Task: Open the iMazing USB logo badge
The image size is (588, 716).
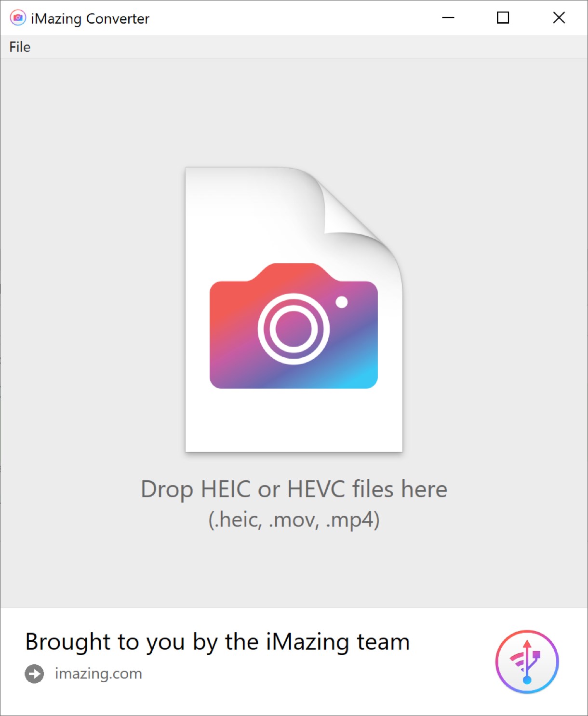Action: tap(527, 662)
